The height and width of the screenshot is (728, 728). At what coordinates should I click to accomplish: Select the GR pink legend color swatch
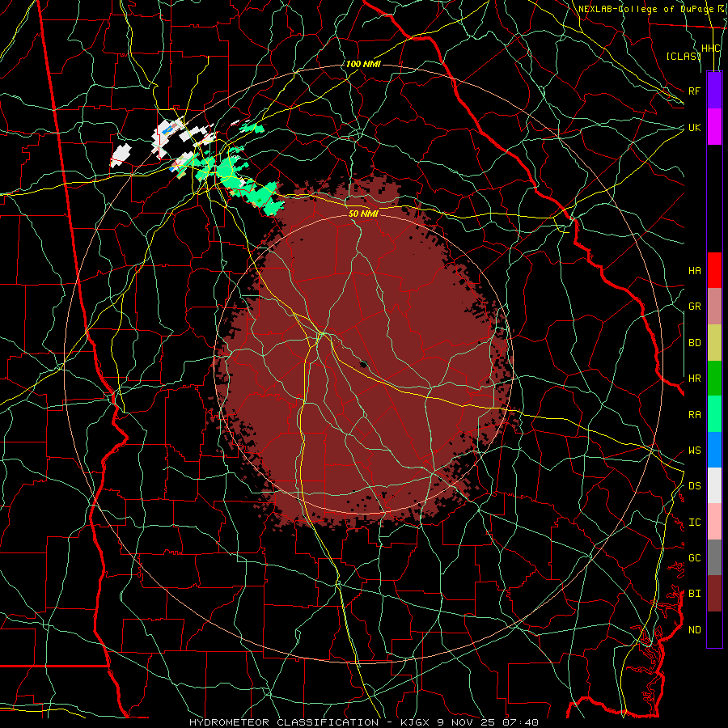pos(714,307)
